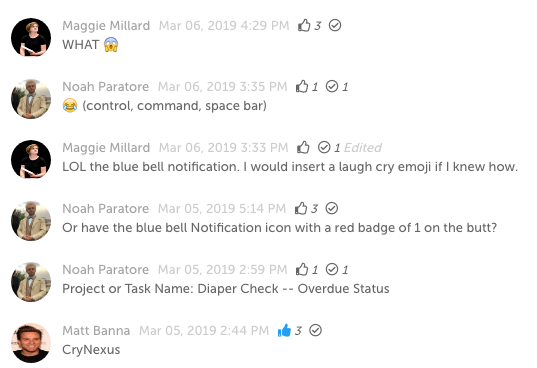Open Matt Banna's profile name link
This screenshot has height=368, width=537.
pos(96,330)
